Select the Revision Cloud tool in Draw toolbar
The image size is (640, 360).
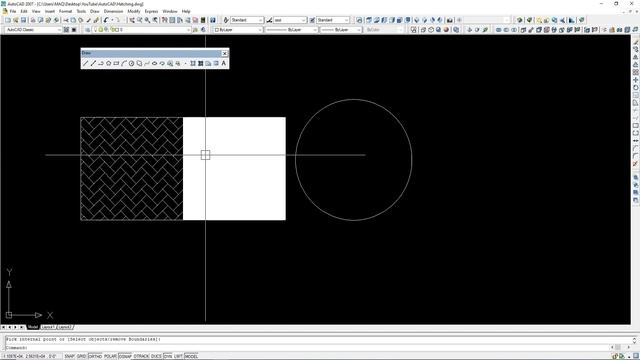[x=139, y=63]
